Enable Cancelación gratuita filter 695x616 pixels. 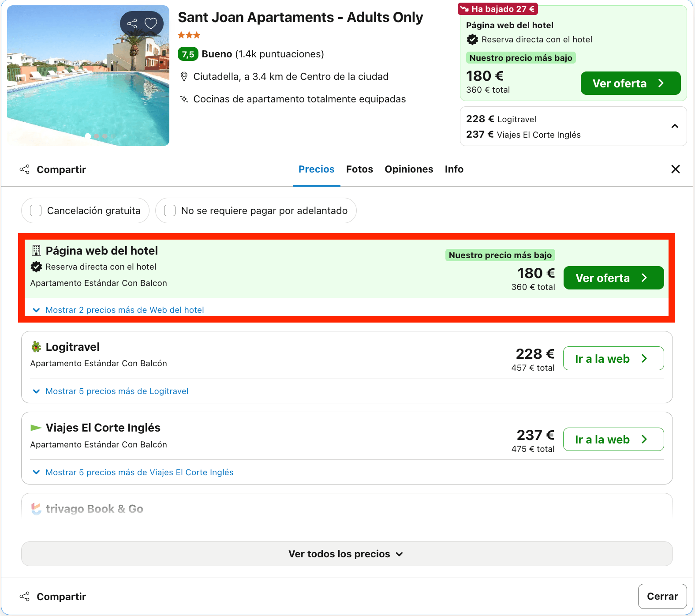tap(85, 210)
